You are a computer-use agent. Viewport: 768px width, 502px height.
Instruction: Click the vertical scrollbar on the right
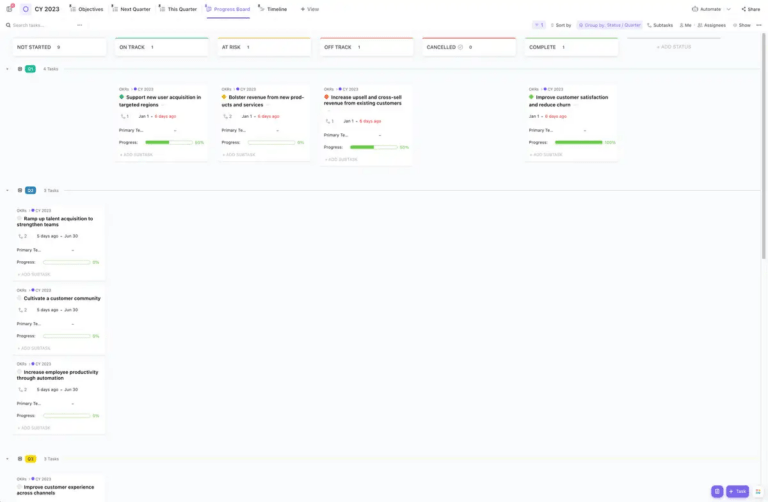(x=764, y=147)
